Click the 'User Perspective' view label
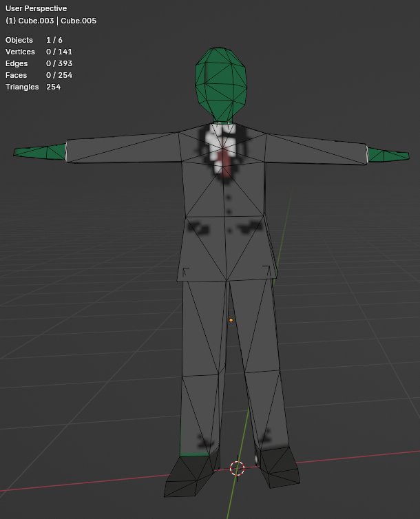The height and width of the screenshot is (519, 420). pos(36,8)
